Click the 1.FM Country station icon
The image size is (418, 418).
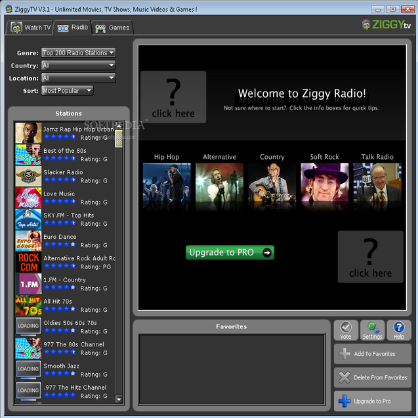point(28,284)
